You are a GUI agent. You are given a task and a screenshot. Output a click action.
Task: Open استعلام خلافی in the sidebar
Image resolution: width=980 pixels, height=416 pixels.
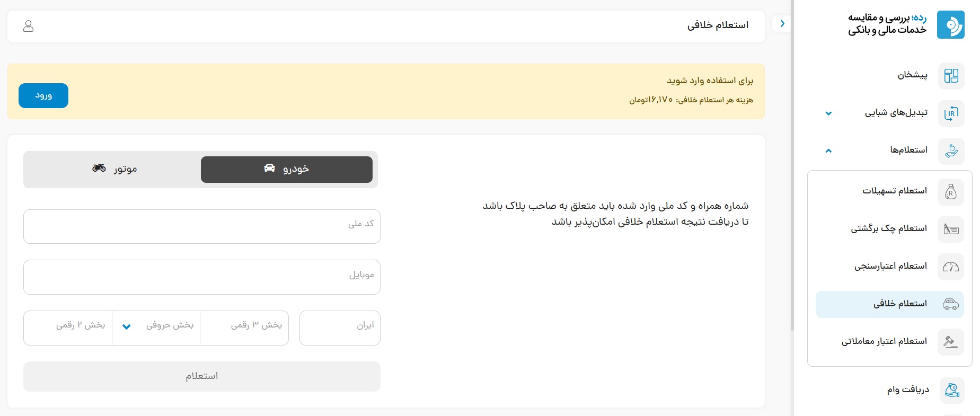899,304
